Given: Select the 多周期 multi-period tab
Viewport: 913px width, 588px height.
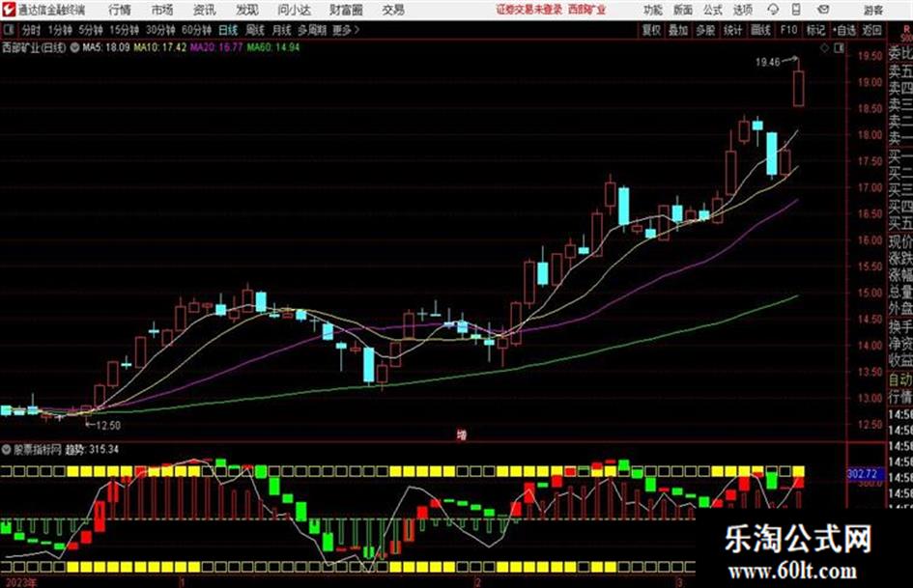Looking at the screenshot, I should click(311, 30).
